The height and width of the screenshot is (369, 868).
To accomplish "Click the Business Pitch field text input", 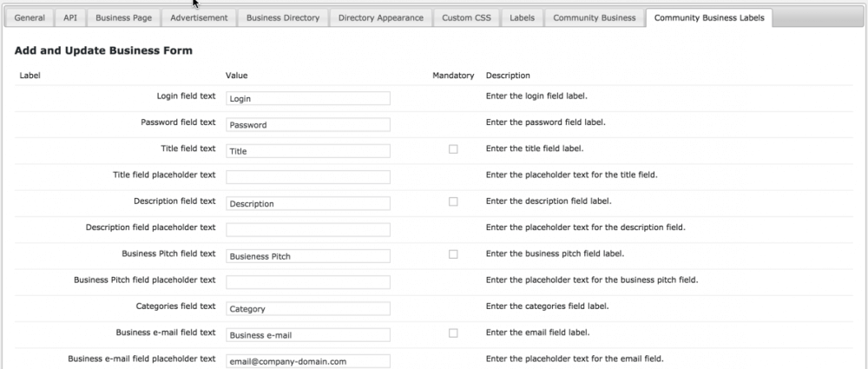I will click(x=308, y=256).
